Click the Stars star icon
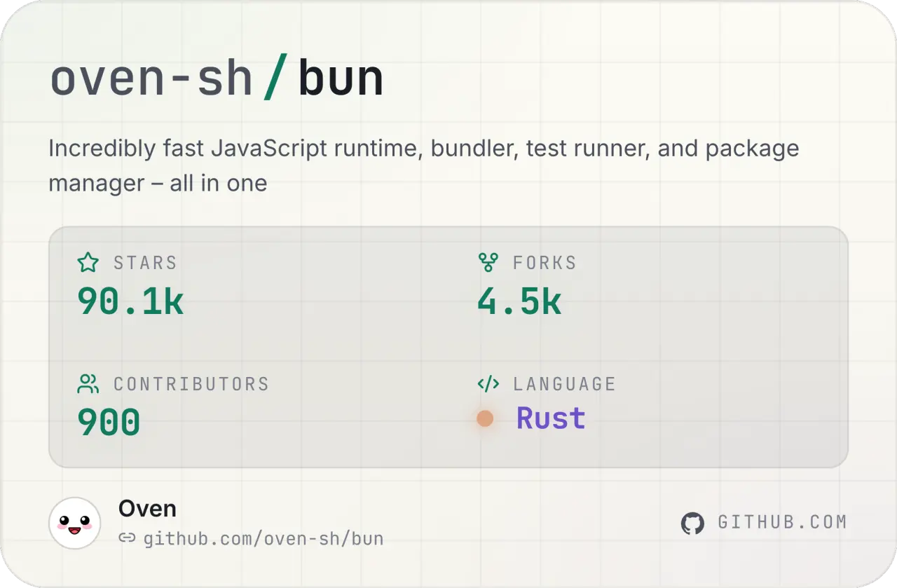Image resolution: width=897 pixels, height=588 pixels. [88, 263]
